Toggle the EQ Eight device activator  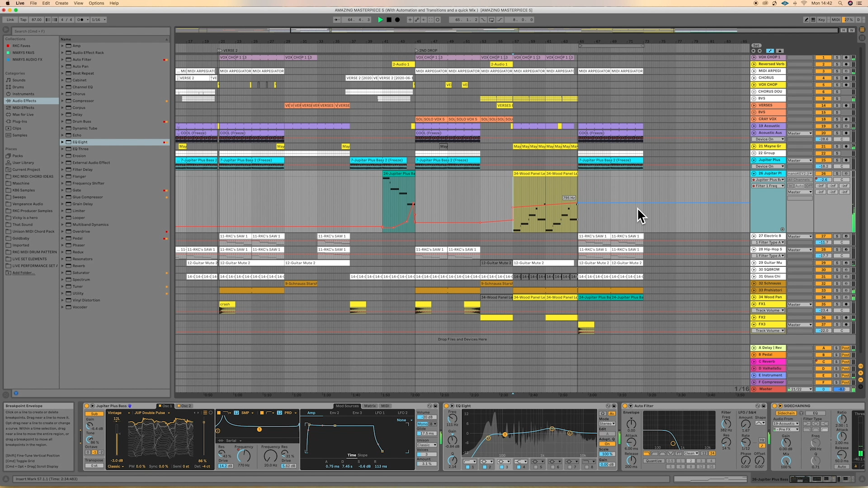click(446, 406)
